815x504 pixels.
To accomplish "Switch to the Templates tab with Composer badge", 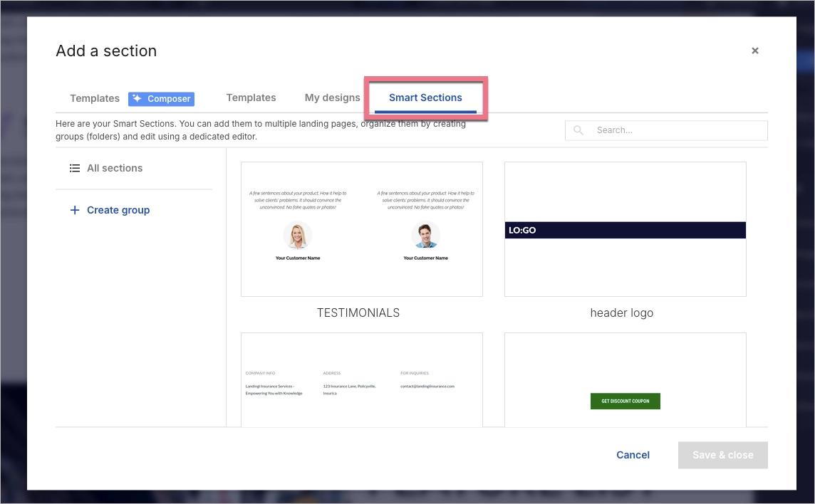I will (x=94, y=98).
